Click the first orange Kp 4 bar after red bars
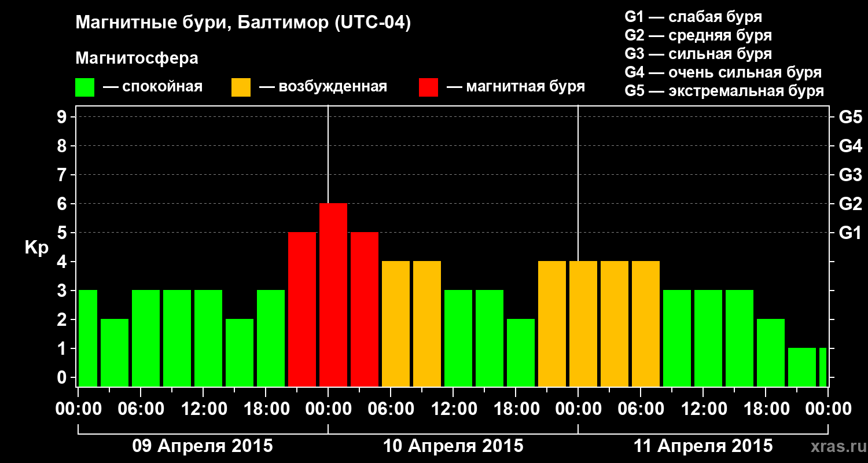The image size is (868, 463). pos(396,324)
